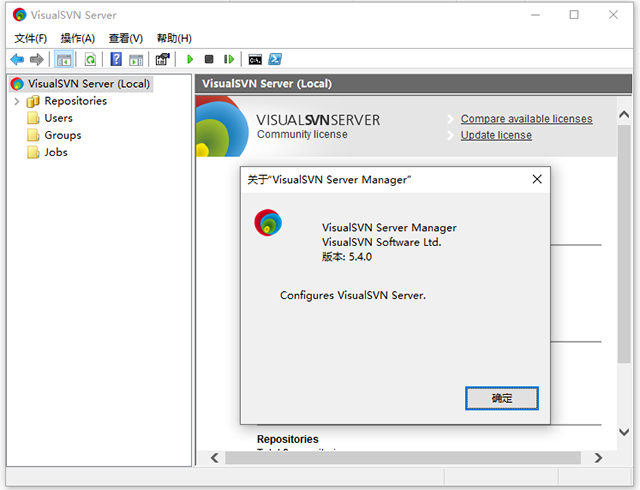Select the Jobs tree item
This screenshot has height=490, width=640.
click(56, 152)
